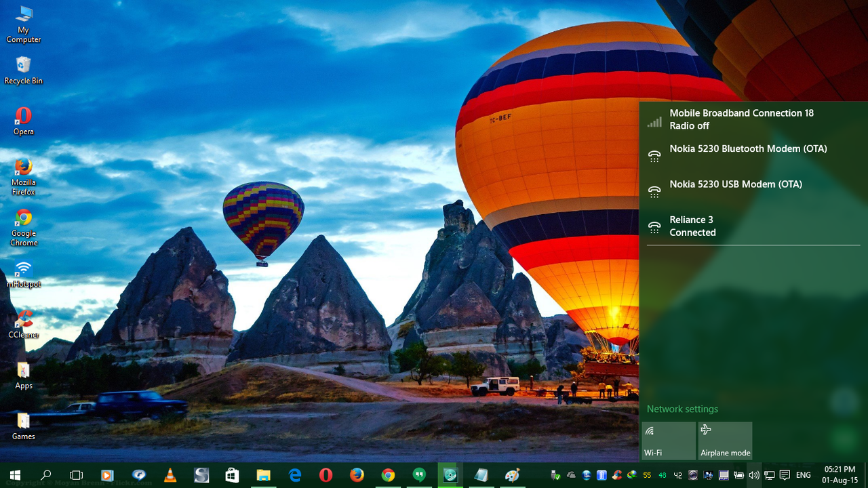Image resolution: width=868 pixels, height=488 pixels.
Task: Select Nokia 5230 USB Modem (OTA)
Action: (x=753, y=190)
